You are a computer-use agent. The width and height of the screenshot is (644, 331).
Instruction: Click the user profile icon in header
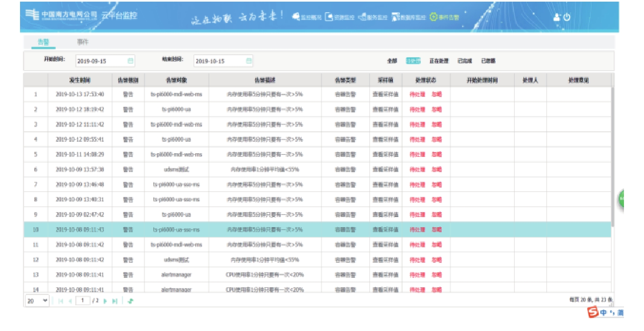pos(556,17)
